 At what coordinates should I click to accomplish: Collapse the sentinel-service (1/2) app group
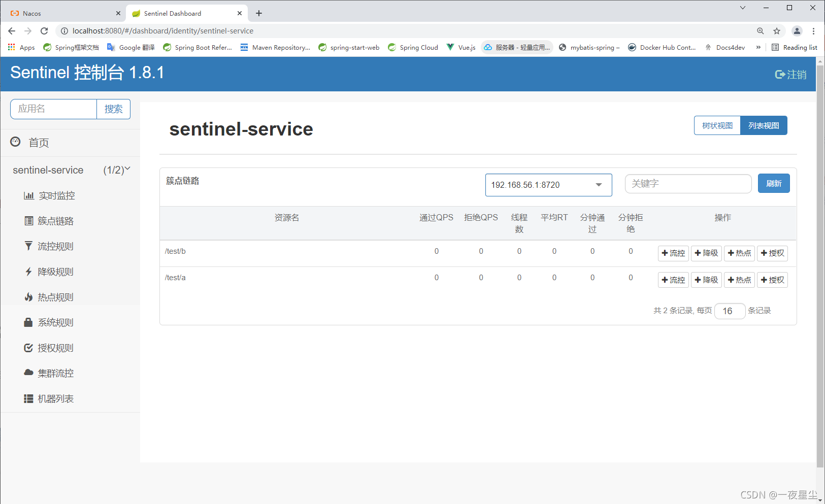pos(71,170)
